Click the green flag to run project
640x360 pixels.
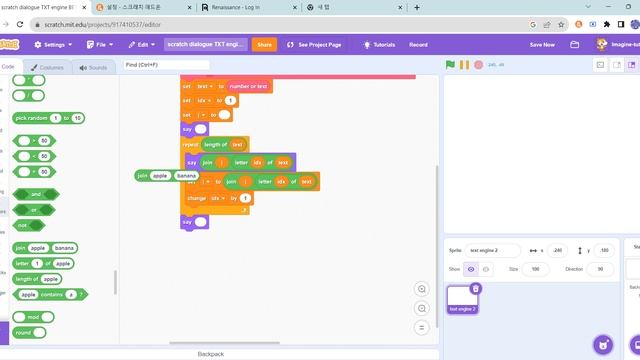click(x=450, y=64)
